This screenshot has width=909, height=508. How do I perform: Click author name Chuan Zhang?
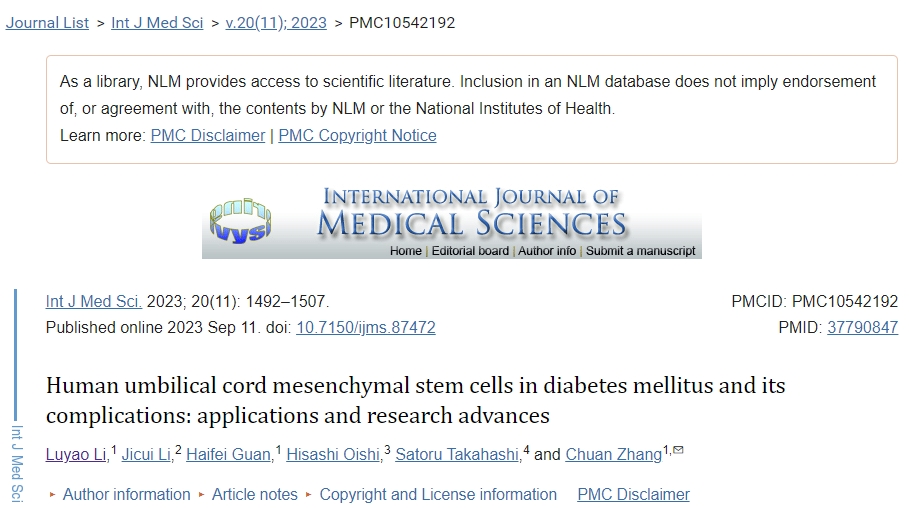point(613,454)
